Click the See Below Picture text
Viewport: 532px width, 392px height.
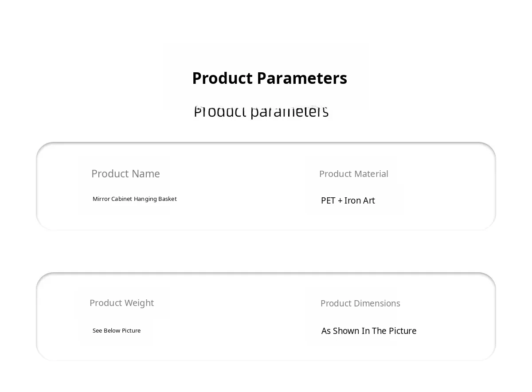point(116,331)
